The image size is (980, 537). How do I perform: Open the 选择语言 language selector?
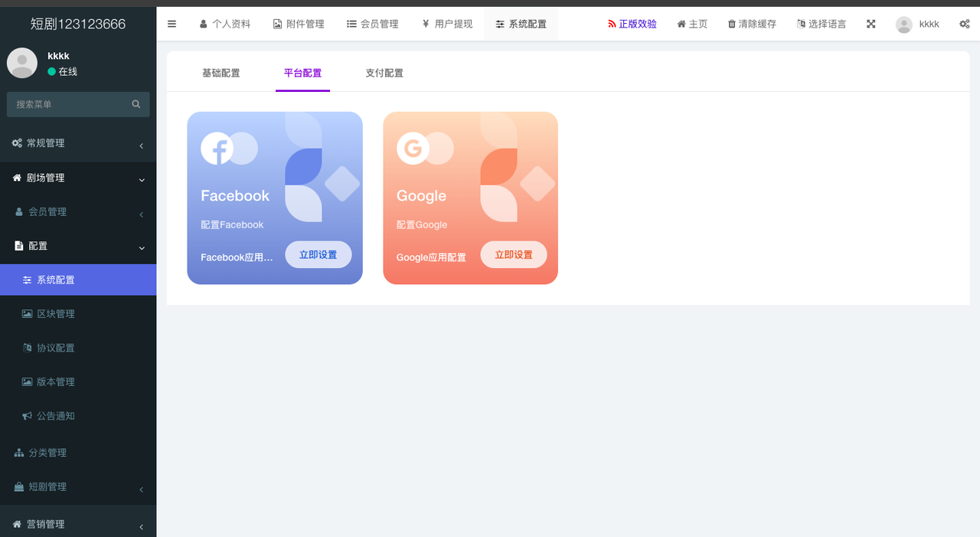tap(822, 25)
